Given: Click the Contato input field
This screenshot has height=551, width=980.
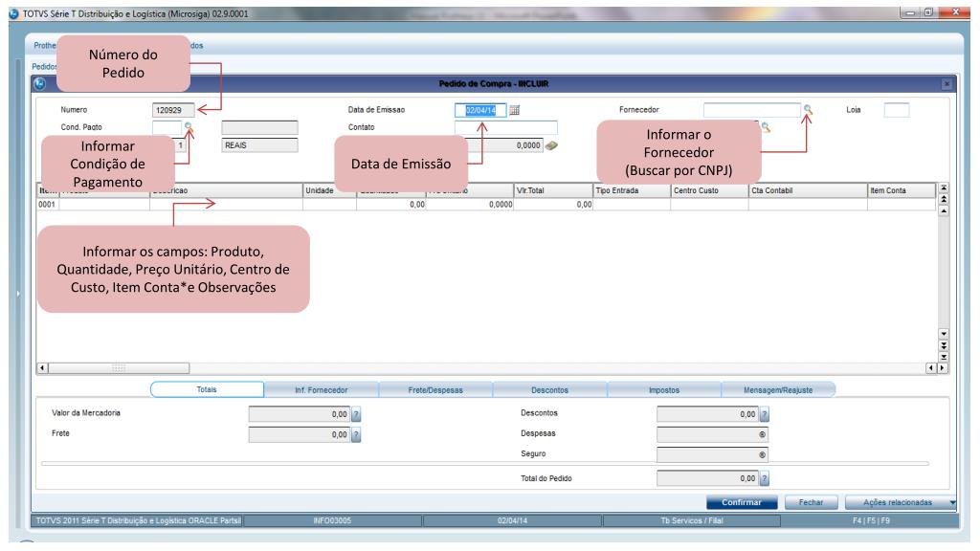Looking at the screenshot, I should [506, 127].
